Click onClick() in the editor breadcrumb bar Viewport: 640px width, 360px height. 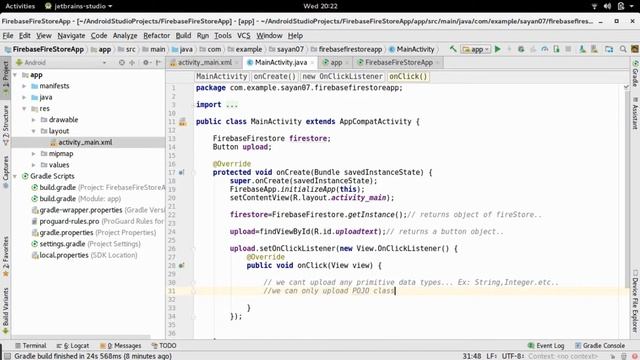pyautogui.click(x=408, y=76)
